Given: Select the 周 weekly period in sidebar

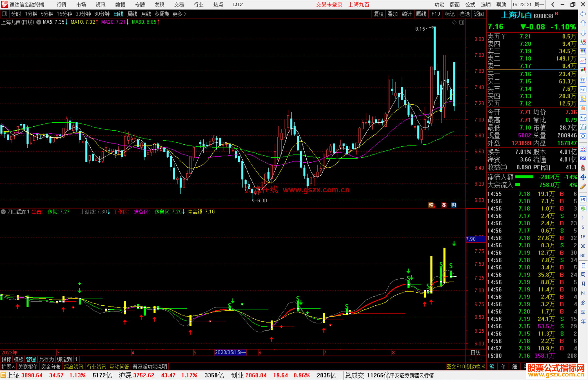Looking at the screenshot, I should click(583, 274).
